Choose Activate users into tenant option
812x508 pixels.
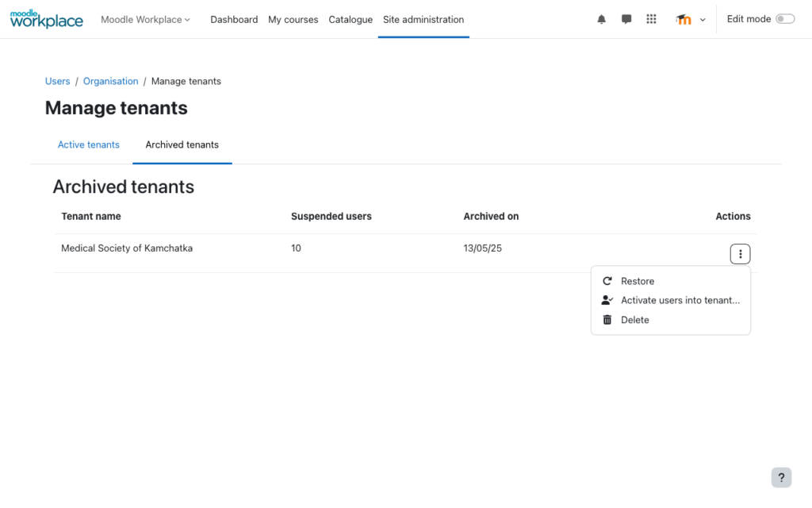pyautogui.click(x=680, y=300)
